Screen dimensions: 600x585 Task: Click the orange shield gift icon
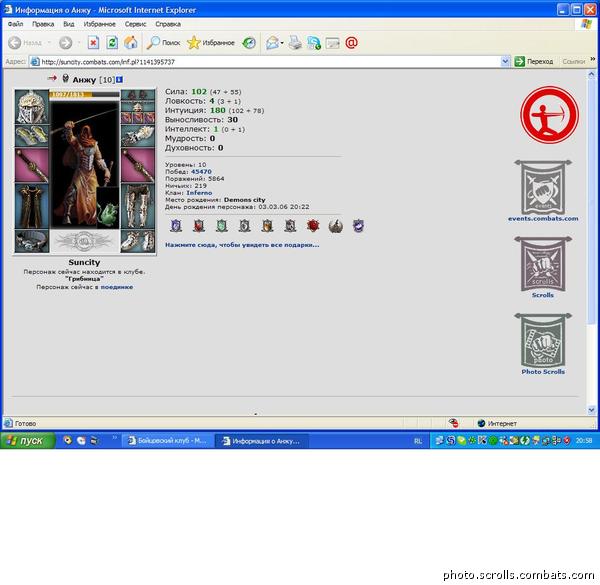click(267, 226)
